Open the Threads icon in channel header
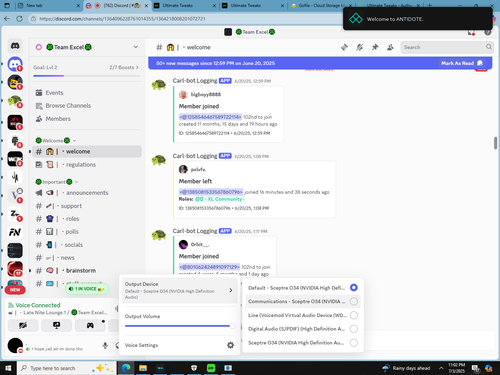This screenshot has width=500, height=375. [344, 47]
